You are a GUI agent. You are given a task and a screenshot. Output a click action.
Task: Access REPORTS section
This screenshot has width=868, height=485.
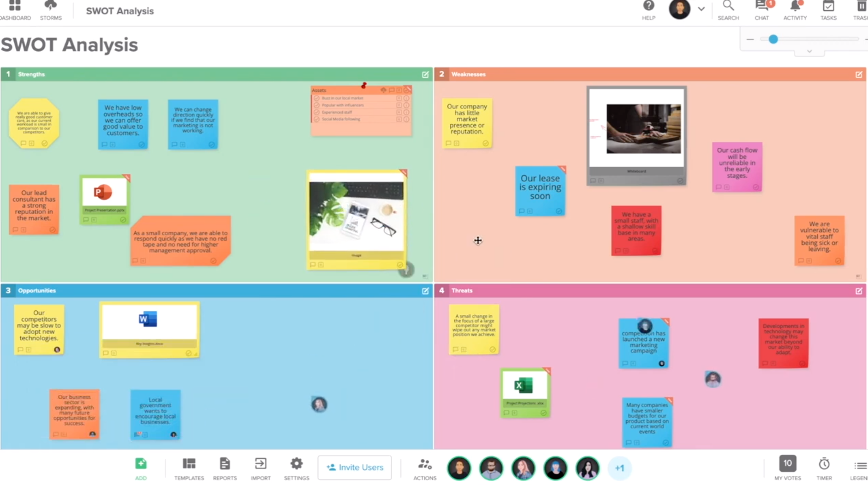pos(225,468)
